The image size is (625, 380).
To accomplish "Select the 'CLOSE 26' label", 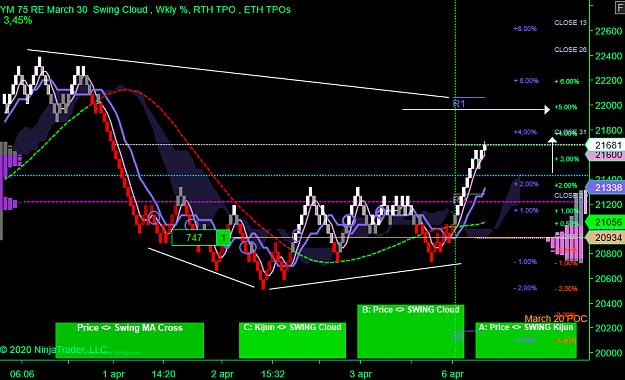I will click(570, 49).
